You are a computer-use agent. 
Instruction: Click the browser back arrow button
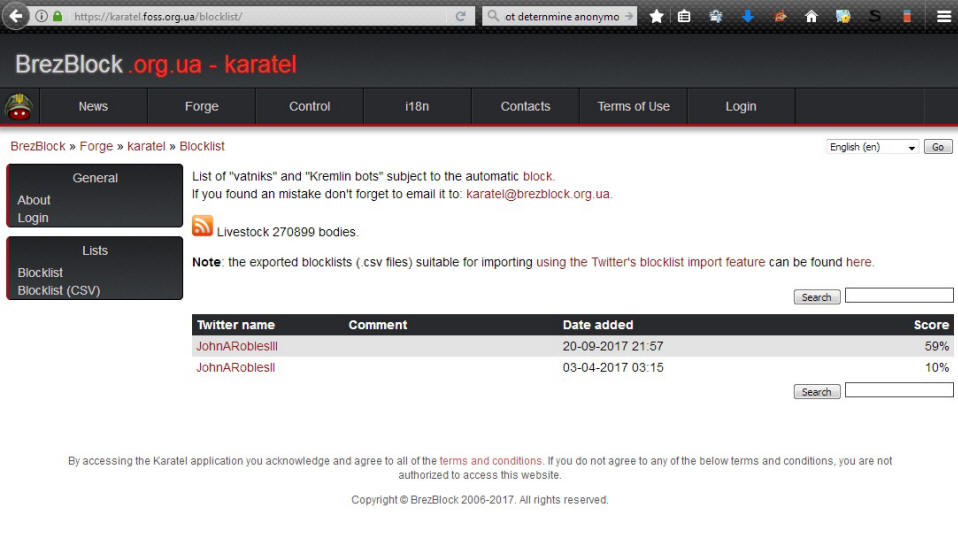pyautogui.click(x=16, y=16)
